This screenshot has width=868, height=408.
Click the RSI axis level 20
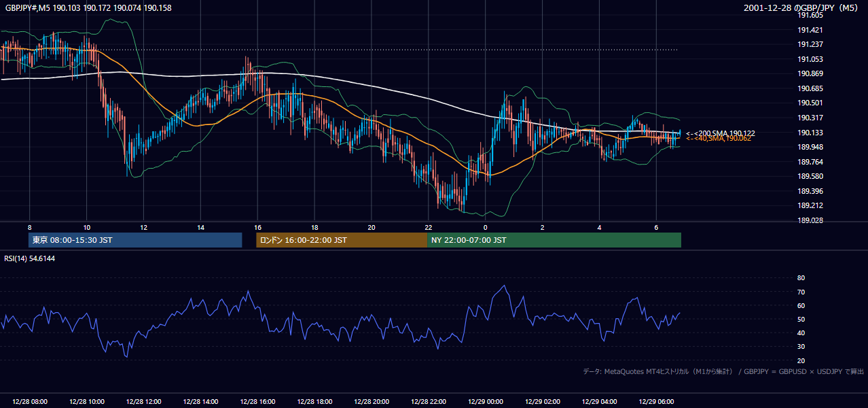801,360
